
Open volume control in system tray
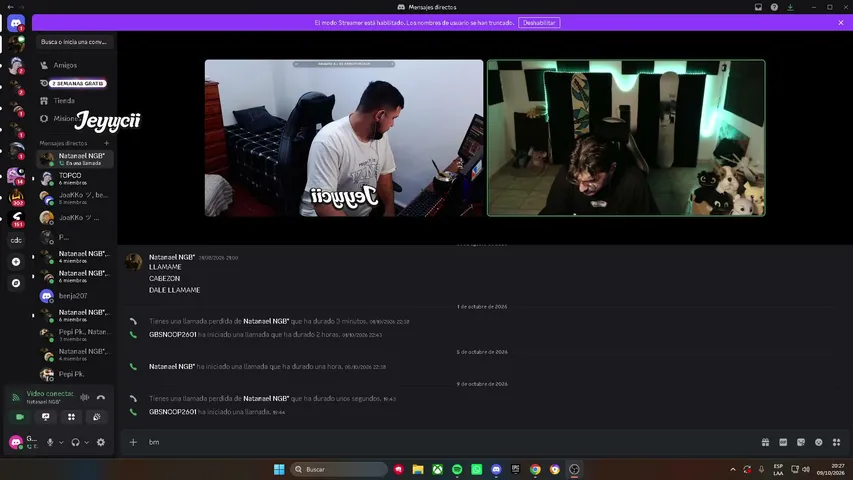tap(806, 469)
